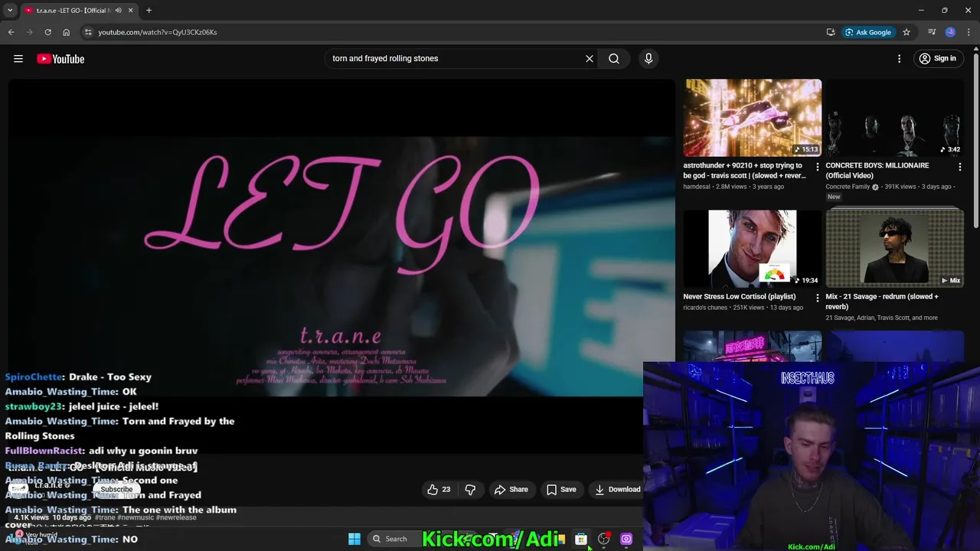The image size is (980, 551).
Task: Open astrothunder + 90210 video thumbnail
Action: point(753,118)
